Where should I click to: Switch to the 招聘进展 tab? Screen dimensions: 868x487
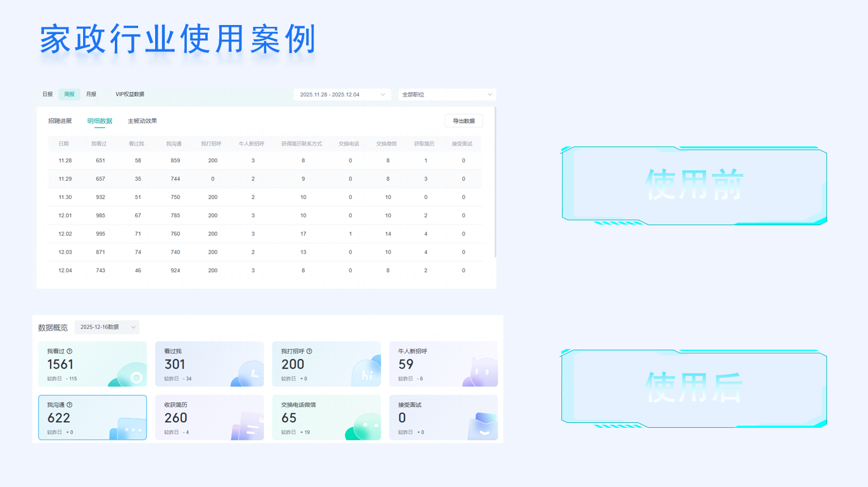[x=60, y=121]
